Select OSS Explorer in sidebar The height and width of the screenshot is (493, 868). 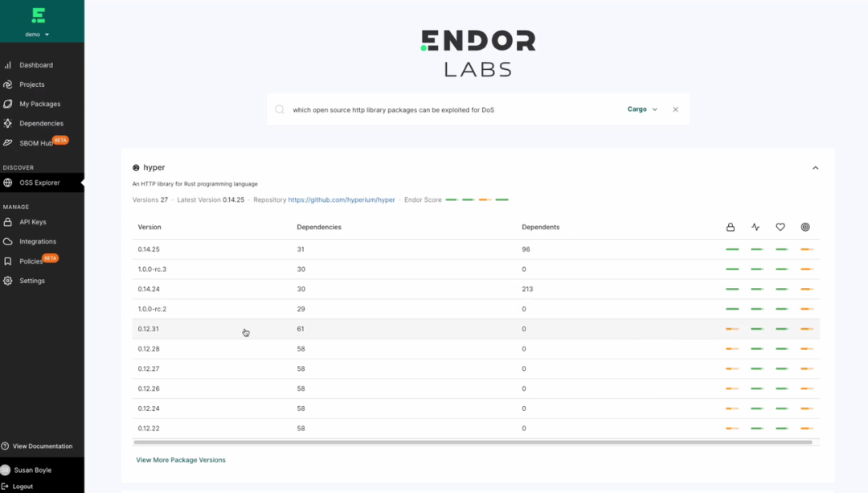[x=42, y=183]
